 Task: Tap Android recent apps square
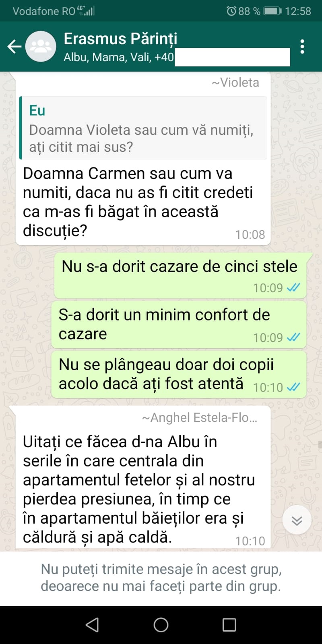point(229,625)
